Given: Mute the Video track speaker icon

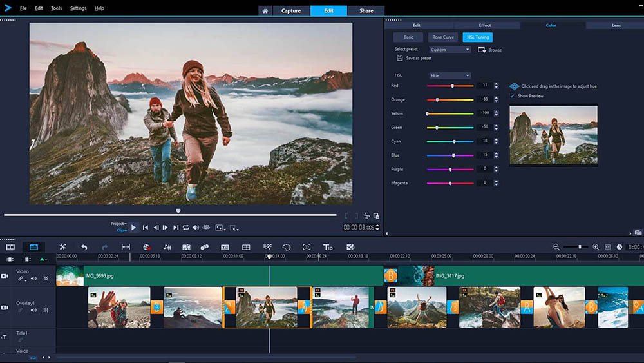Looking at the screenshot, I should tap(33, 279).
